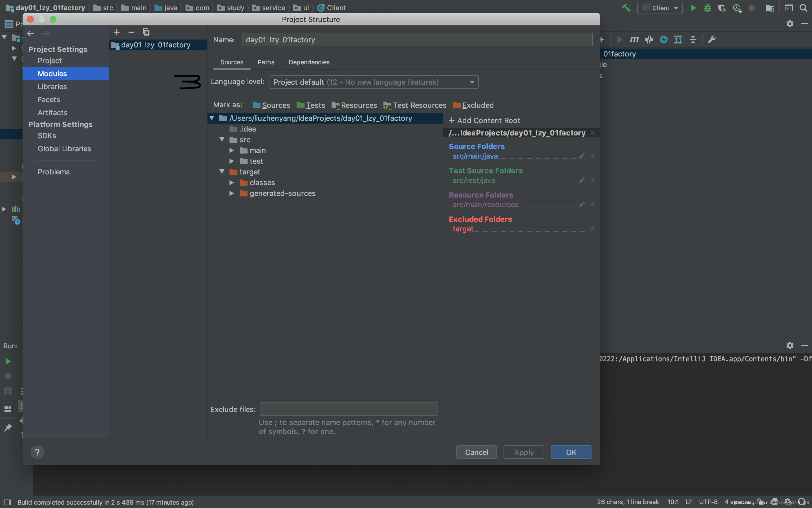812x508 pixels.
Task: Select the day01_lzy_01factory module in the list
Action: point(158,45)
